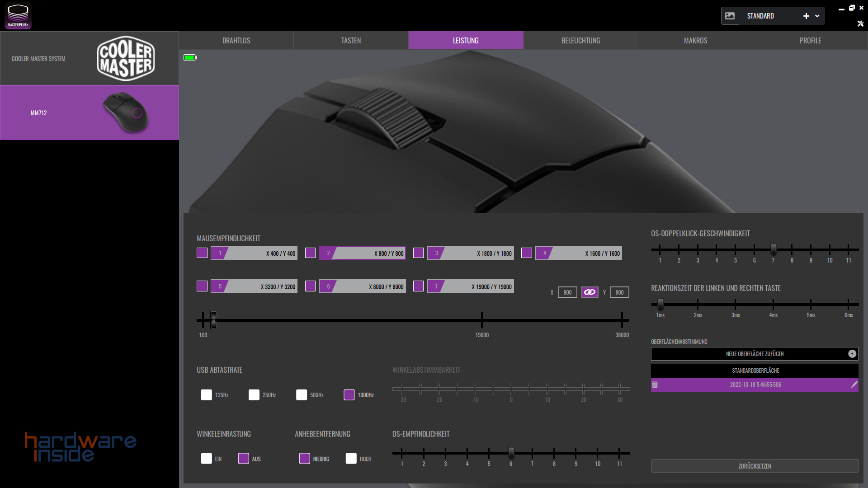Click plus icon to add new surface
Image resolution: width=868 pixels, height=488 pixels.
852,354
